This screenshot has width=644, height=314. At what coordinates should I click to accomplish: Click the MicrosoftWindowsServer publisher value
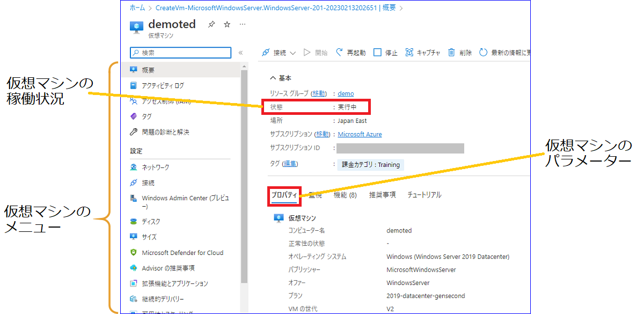[421, 270]
